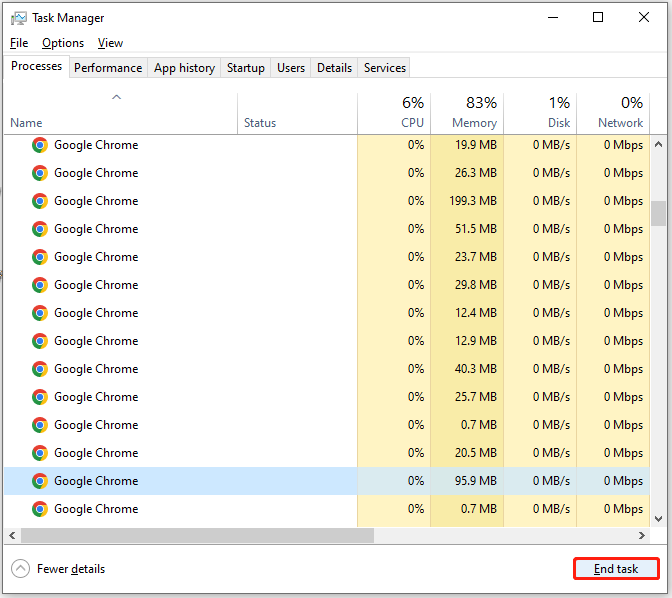Open the Startup tab
This screenshot has height=598, width=672.
[246, 68]
